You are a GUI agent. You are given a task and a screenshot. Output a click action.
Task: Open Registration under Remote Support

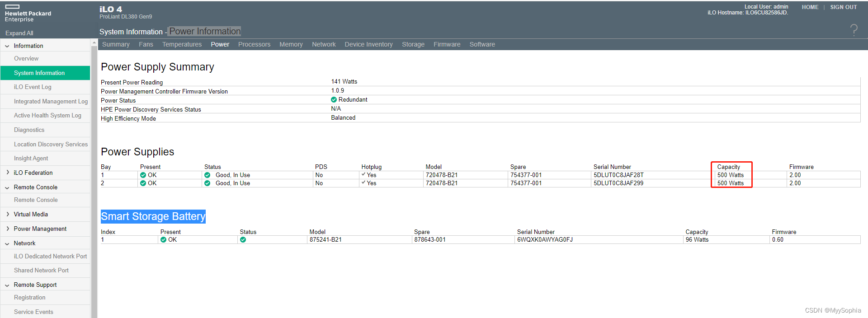click(x=45, y=298)
